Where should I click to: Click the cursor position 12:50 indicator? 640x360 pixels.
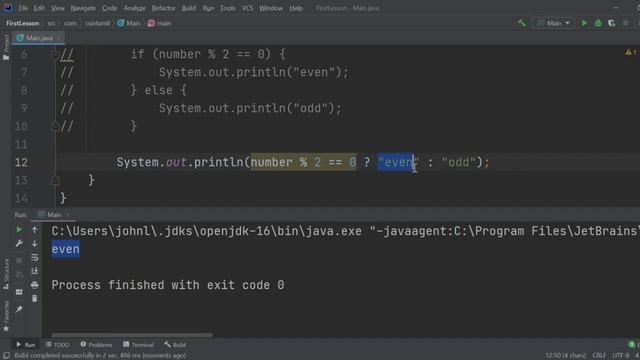[565, 356]
